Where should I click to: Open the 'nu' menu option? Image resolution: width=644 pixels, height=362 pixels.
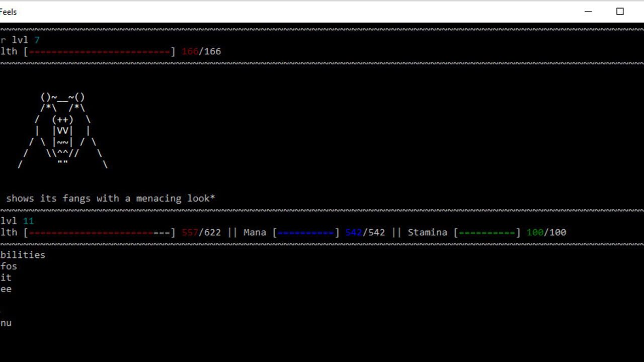click(6, 323)
